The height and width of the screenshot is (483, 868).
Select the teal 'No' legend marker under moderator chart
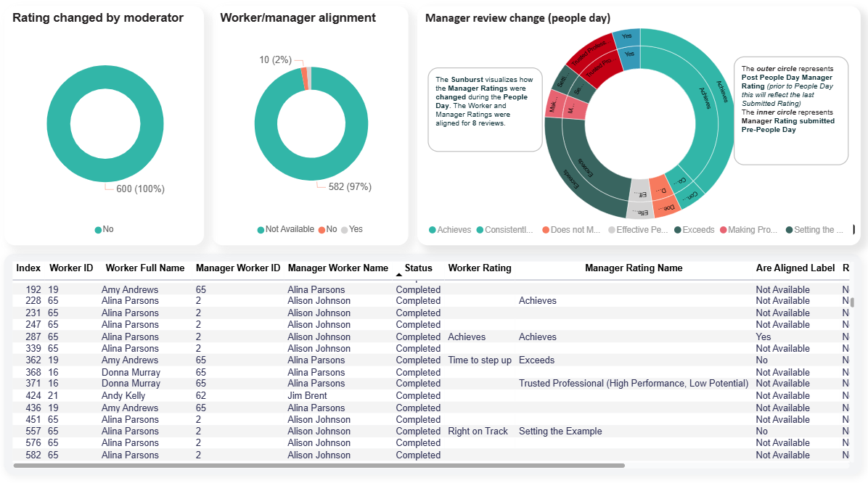[98, 230]
